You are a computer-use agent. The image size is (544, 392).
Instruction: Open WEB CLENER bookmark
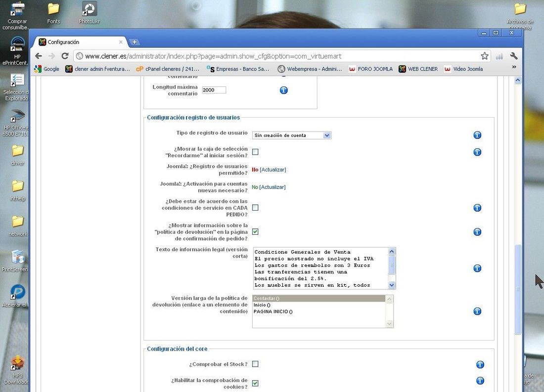click(x=418, y=69)
